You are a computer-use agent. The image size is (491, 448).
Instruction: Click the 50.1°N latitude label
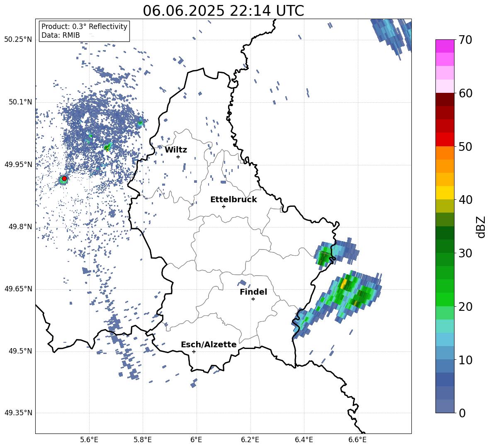point(21,102)
